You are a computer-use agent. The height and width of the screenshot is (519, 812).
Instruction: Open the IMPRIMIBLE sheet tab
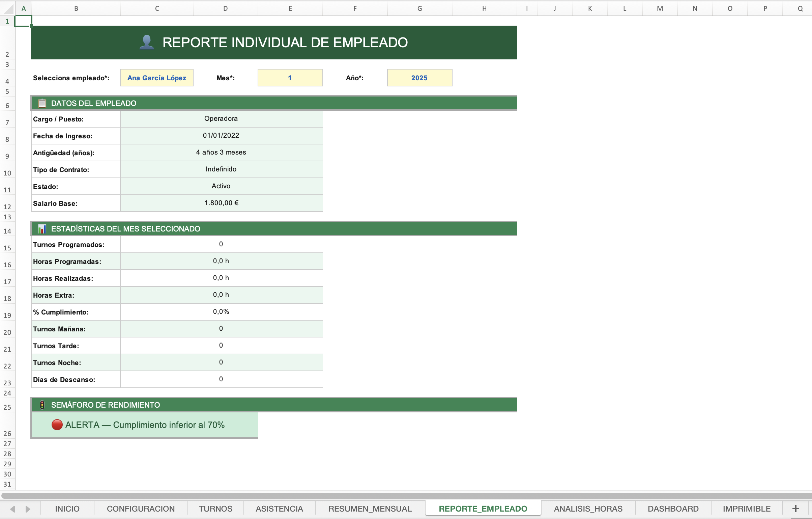(x=747, y=509)
